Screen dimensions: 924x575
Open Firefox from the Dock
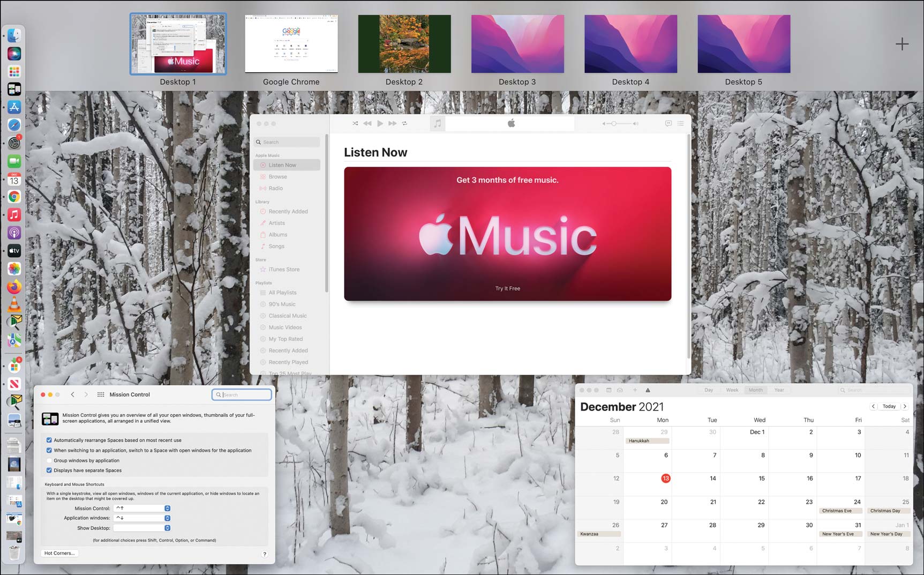[x=14, y=287]
